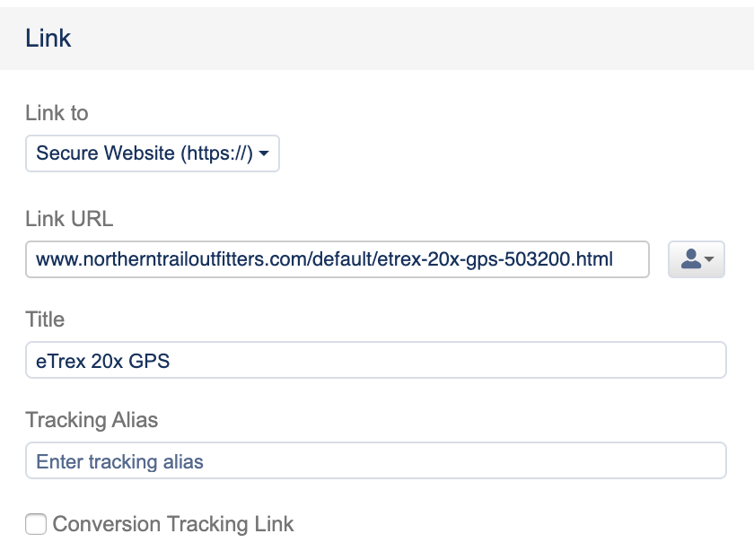Click the "eTrex 20x GPS" title text

tap(102, 362)
